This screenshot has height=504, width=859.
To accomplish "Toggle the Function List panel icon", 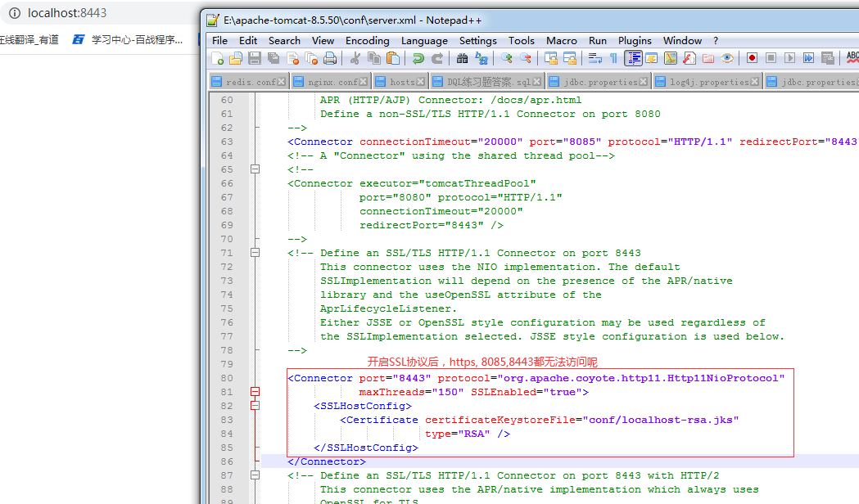I will click(689, 58).
